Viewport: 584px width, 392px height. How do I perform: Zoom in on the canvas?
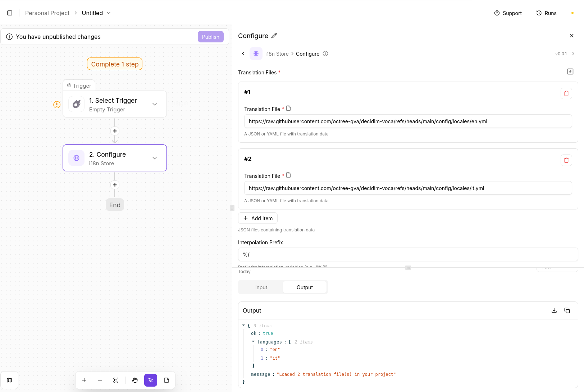(84, 380)
